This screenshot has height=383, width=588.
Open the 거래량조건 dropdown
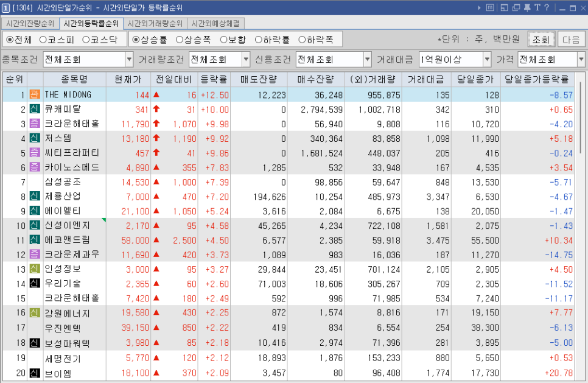[x=246, y=59]
